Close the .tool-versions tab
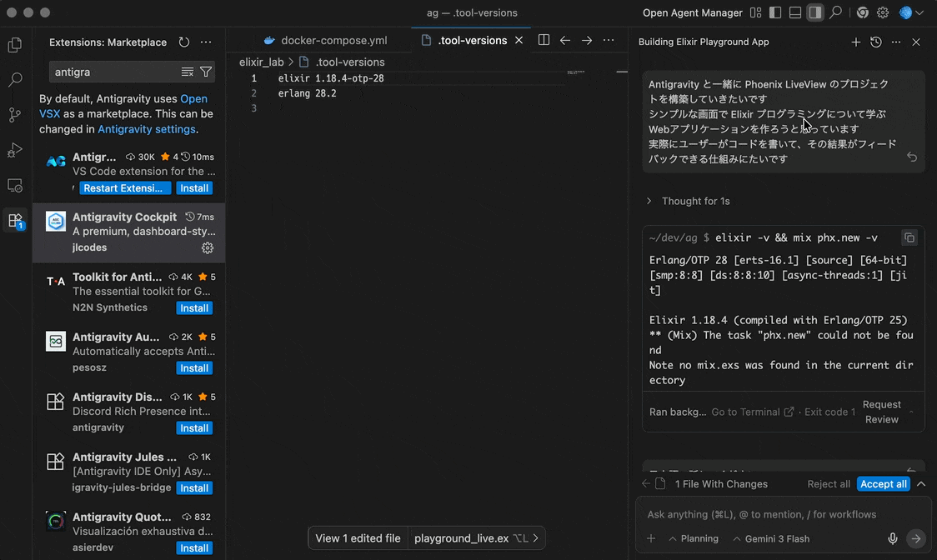This screenshot has width=937, height=560. pos(519,40)
